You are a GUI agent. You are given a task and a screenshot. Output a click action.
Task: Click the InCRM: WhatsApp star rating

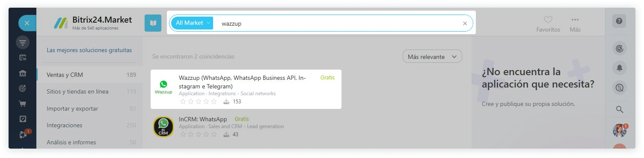pos(199,134)
